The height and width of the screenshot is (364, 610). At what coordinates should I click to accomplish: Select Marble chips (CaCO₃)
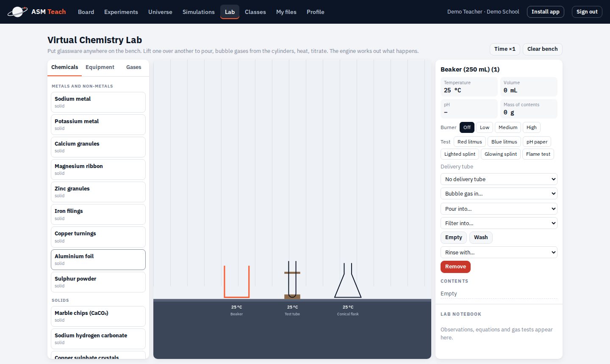pyautogui.click(x=98, y=316)
